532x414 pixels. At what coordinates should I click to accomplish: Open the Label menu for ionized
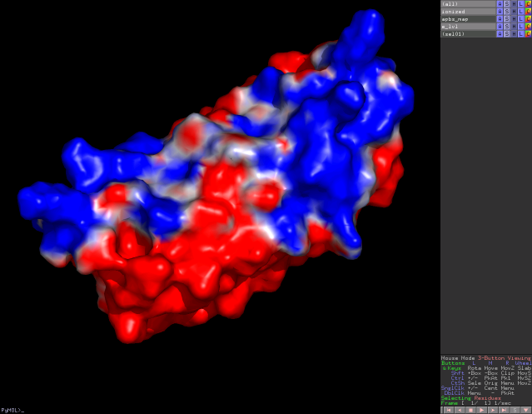[x=521, y=11]
